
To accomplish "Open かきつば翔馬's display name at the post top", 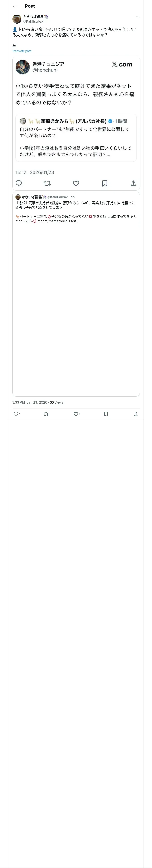I will point(33,16).
